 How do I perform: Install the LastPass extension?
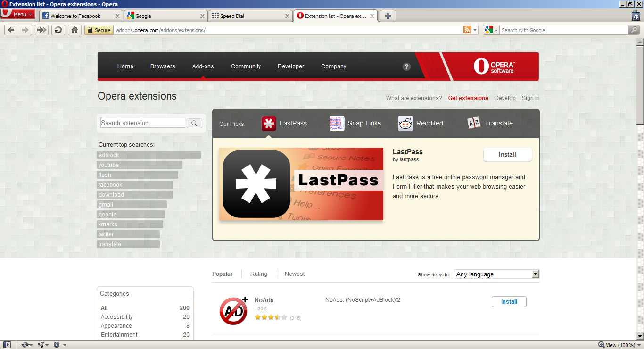[x=507, y=154]
